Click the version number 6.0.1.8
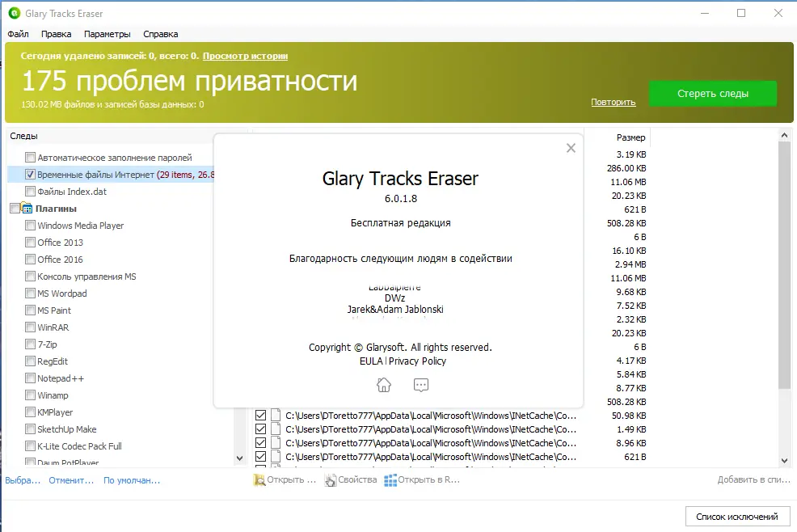Viewport: 797px width, 532px height. (401, 199)
